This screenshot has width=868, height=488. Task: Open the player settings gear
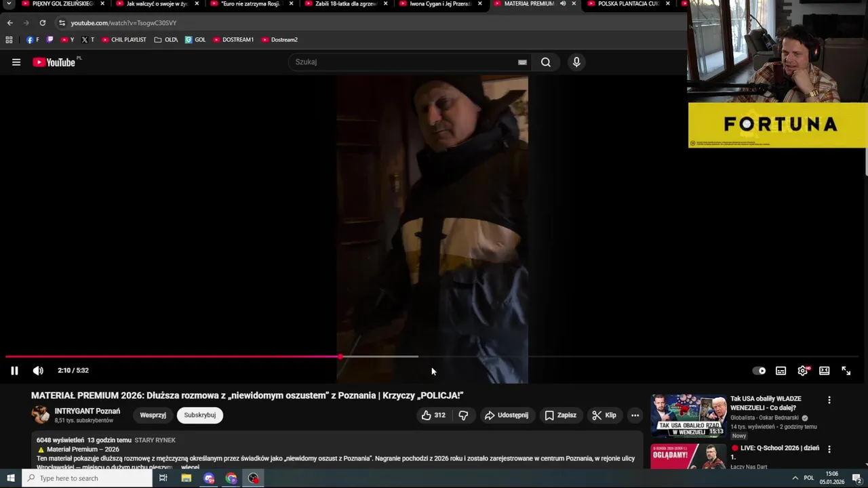(x=803, y=371)
